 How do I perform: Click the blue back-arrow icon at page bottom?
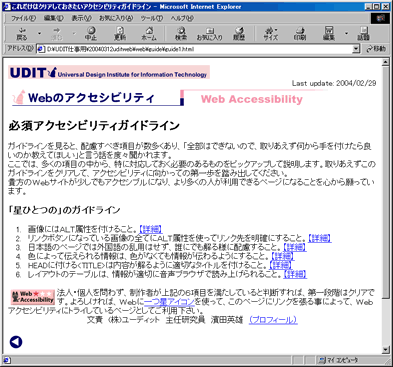pos(16,342)
